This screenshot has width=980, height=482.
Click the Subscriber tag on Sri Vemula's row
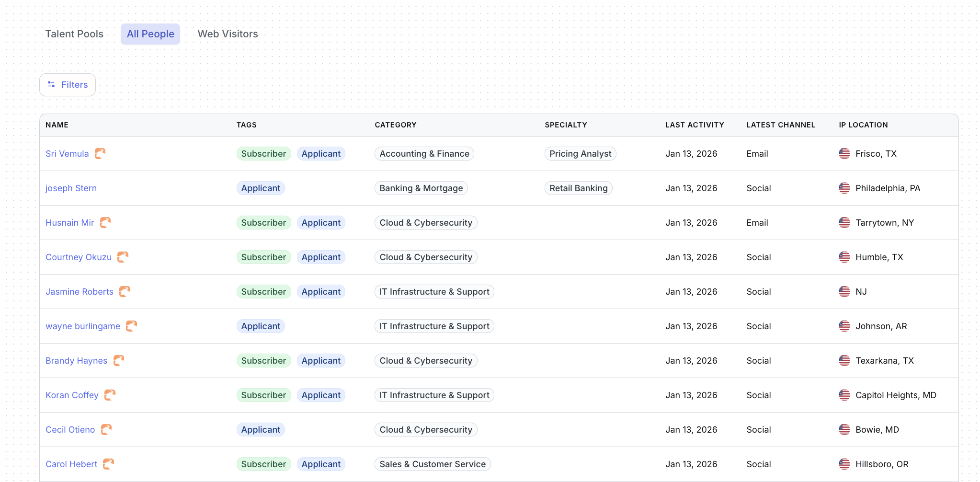(x=263, y=154)
